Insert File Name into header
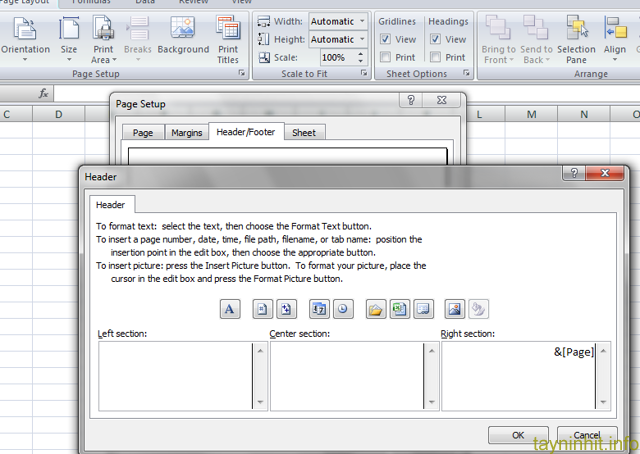Viewport: 640px width, 454px height. click(399, 309)
